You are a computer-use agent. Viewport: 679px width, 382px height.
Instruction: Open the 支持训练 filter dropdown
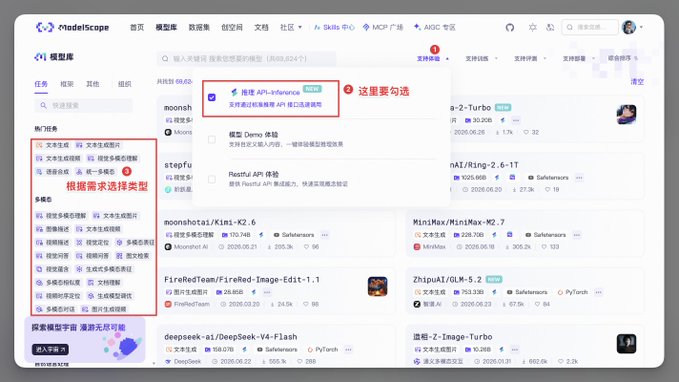coord(481,58)
